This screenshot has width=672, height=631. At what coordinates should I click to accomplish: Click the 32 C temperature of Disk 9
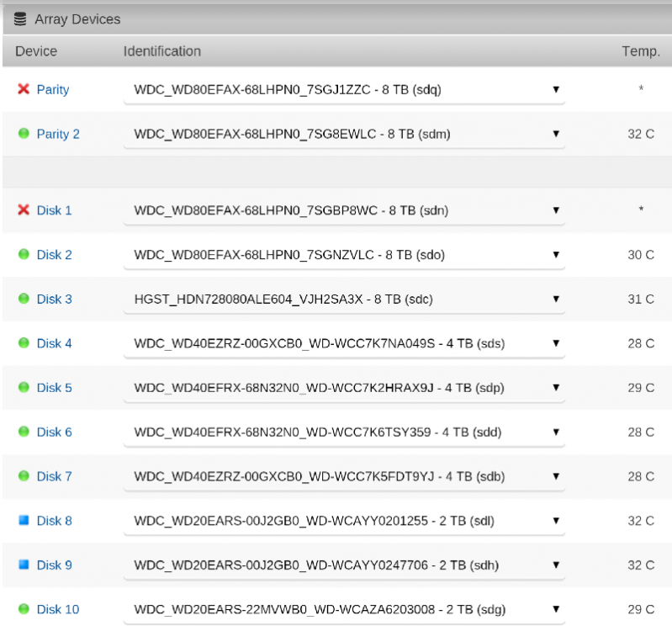[x=641, y=565]
